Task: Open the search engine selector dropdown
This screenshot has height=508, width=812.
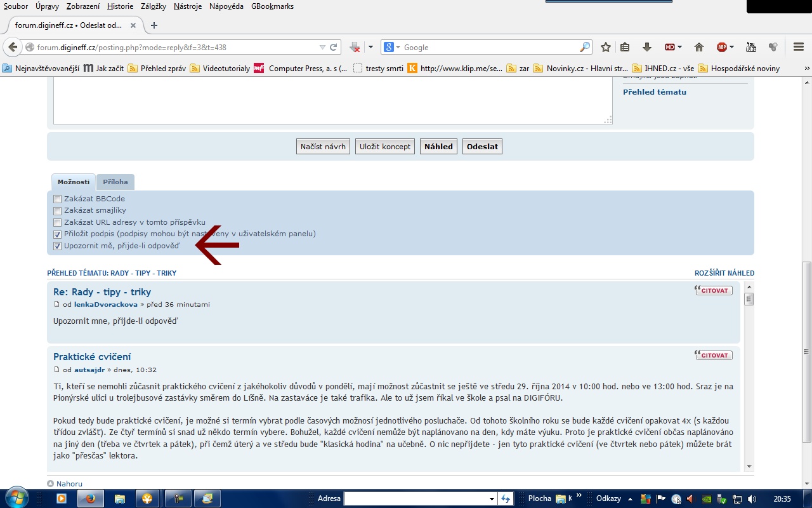Action: 398,48
